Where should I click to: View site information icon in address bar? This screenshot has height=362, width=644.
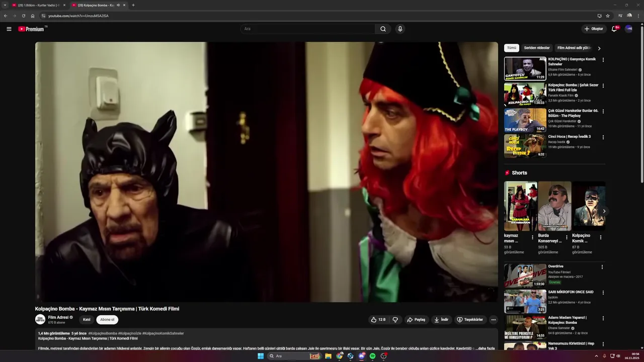(43, 16)
